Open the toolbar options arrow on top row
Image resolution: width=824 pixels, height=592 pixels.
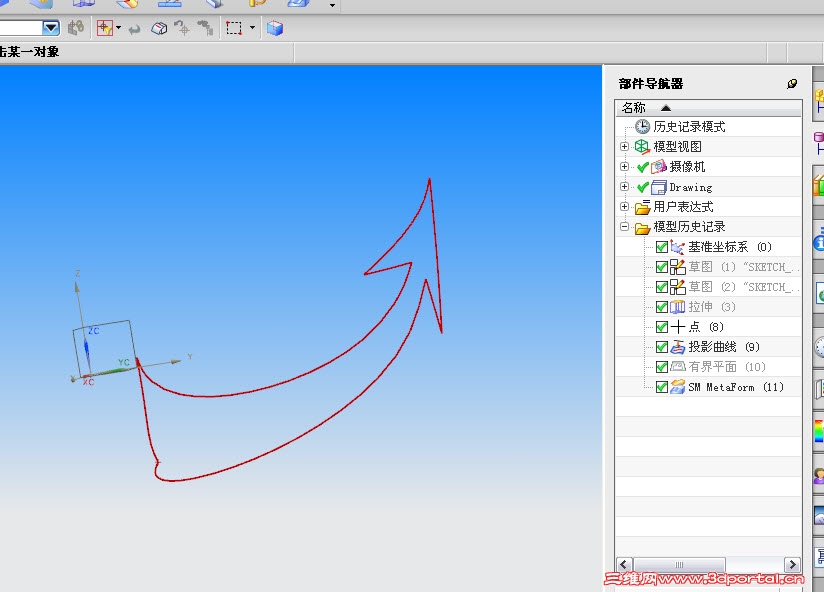coord(332,6)
